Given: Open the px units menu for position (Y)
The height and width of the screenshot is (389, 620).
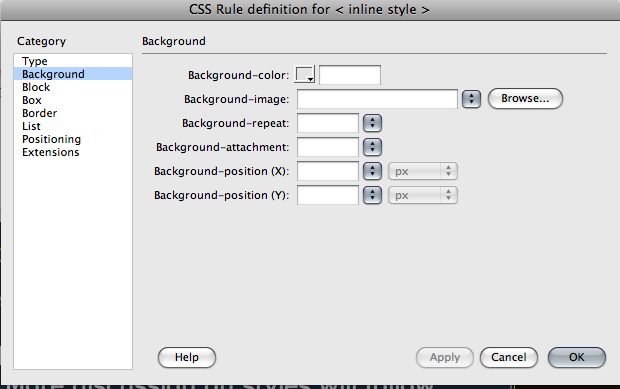Looking at the screenshot, I should pos(423,195).
